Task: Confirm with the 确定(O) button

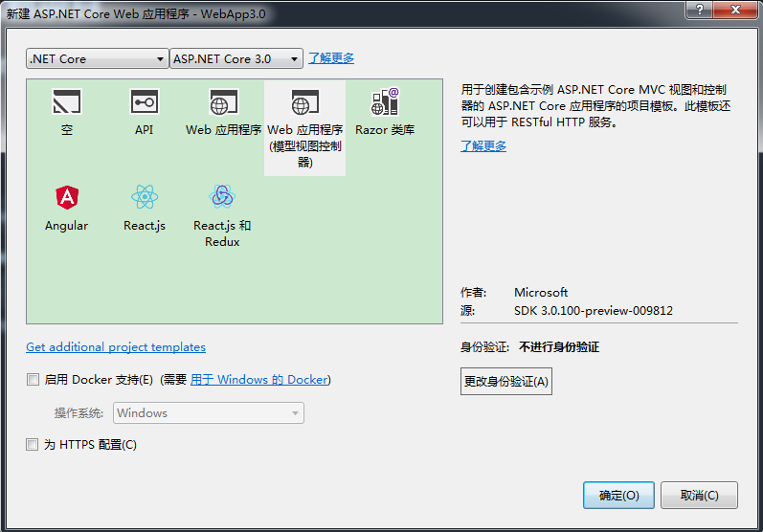Action: click(x=619, y=495)
